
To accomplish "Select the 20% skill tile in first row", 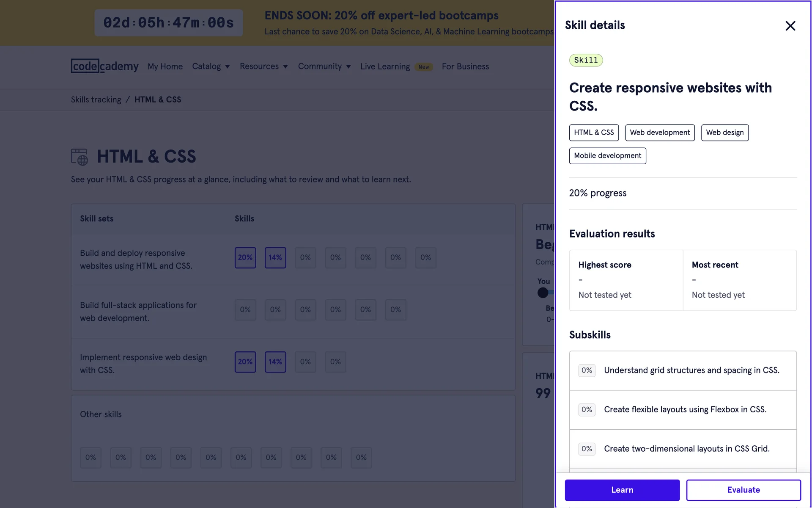I will point(245,257).
